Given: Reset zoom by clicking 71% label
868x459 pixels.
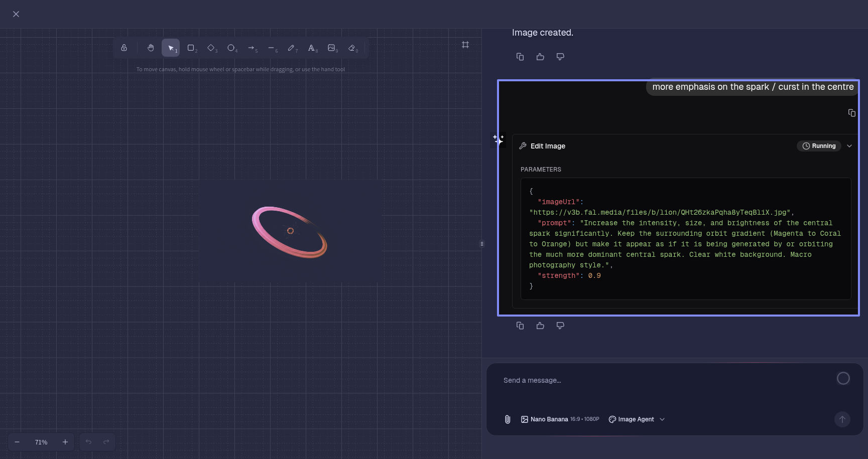Looking at the screenshot, I should point(41,442).
